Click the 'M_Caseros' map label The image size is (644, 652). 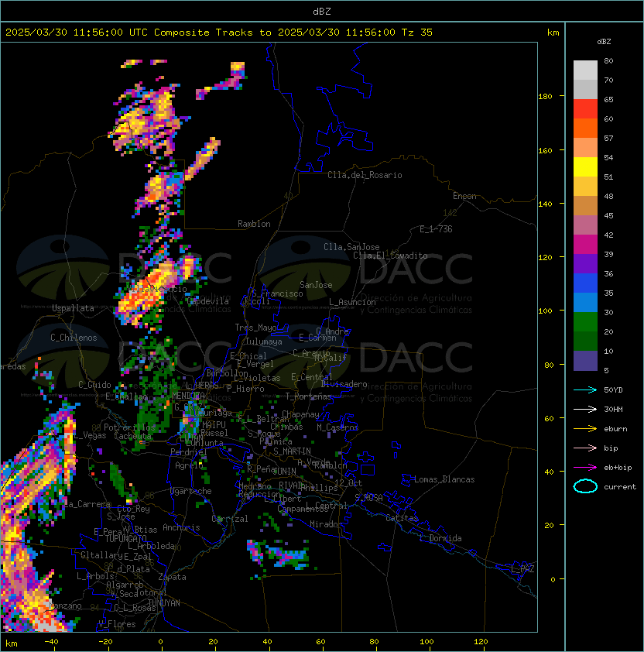[x=337, y=427]
